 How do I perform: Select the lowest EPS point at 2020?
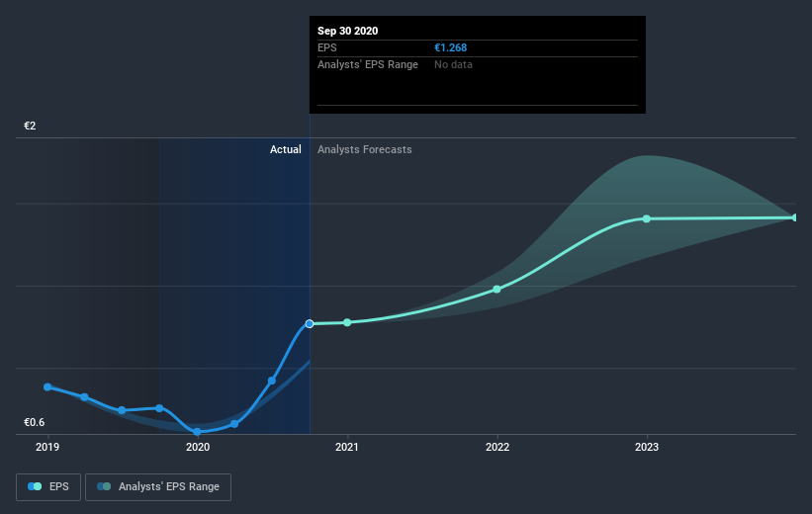197,432
